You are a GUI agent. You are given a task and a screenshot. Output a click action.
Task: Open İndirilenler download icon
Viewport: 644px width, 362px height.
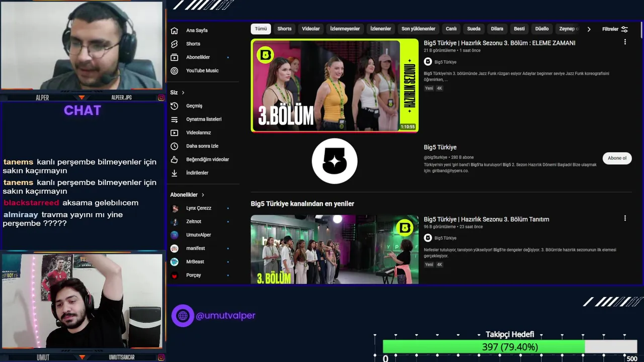(x=174, y=173)
